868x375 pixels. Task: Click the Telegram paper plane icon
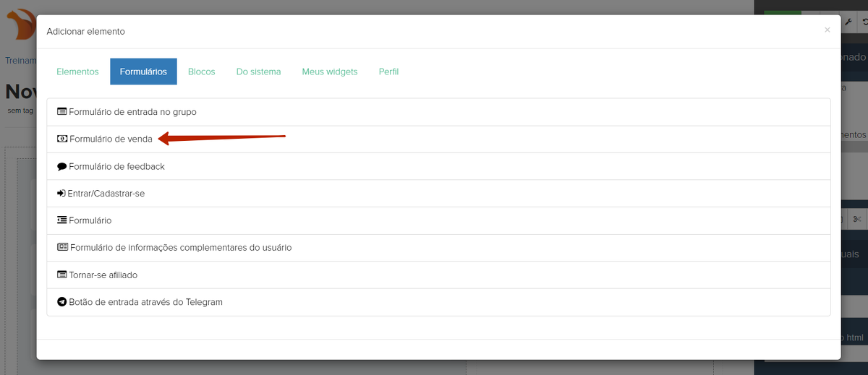[61, 302]
